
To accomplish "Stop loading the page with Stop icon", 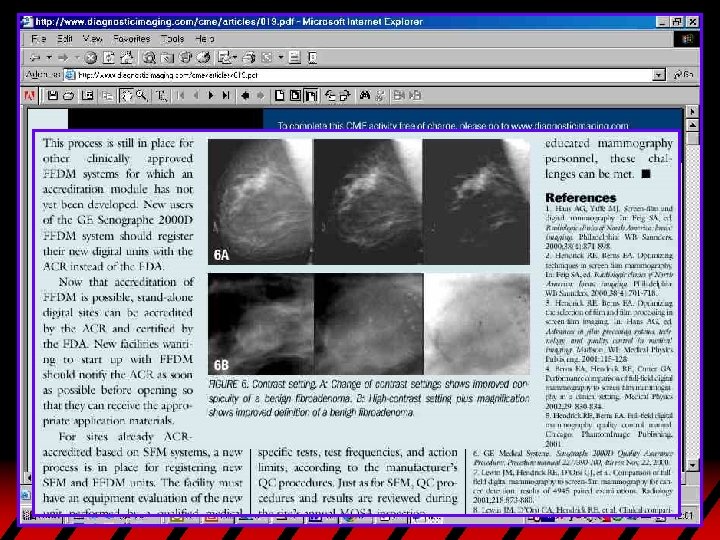I will (91, 58).
